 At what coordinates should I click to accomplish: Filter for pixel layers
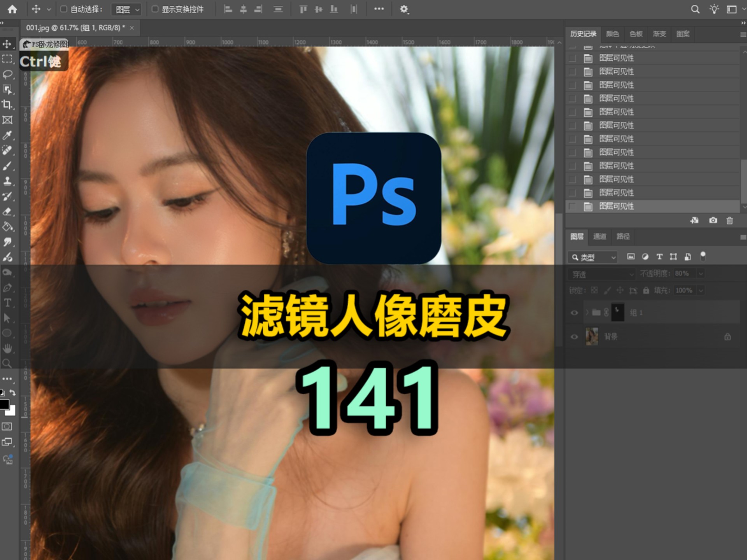coord(631,257)
